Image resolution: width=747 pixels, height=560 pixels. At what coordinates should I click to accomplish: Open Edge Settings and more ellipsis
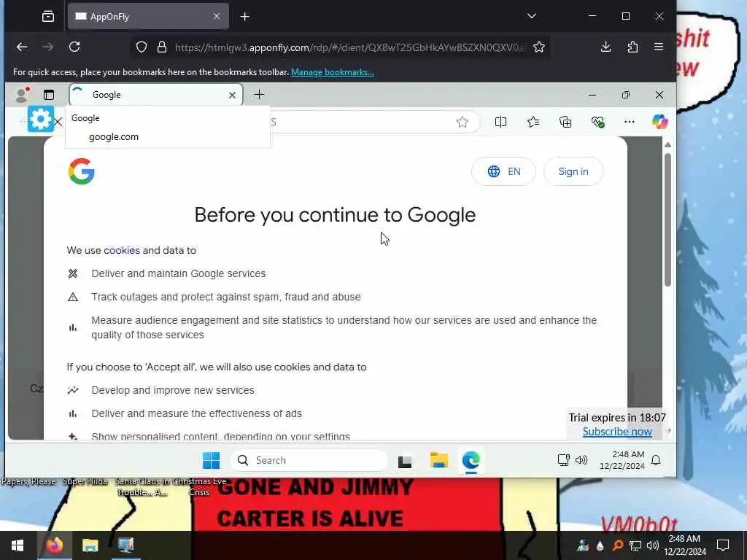[x=630, y=122]
